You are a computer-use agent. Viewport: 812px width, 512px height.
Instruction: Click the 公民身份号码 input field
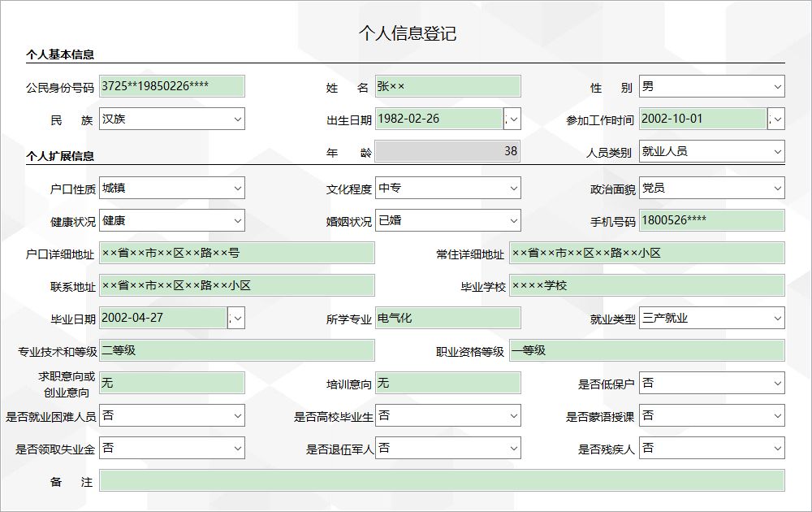coord(172,86)
